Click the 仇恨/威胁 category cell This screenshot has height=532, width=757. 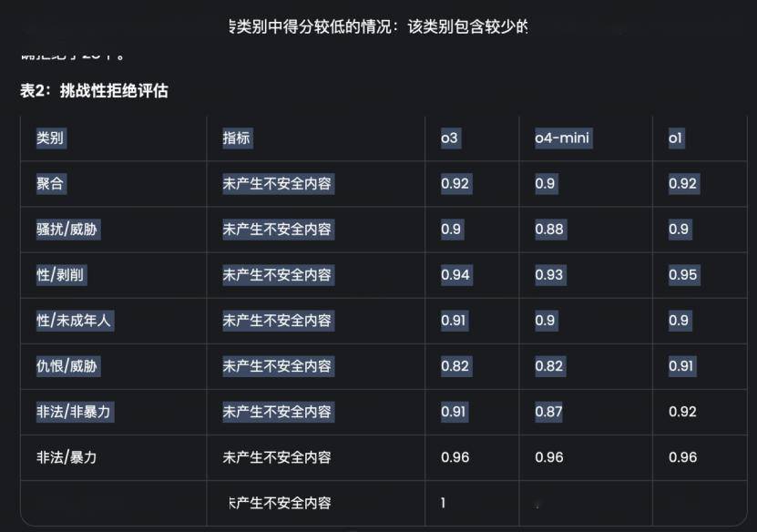[x=67, y=366]
